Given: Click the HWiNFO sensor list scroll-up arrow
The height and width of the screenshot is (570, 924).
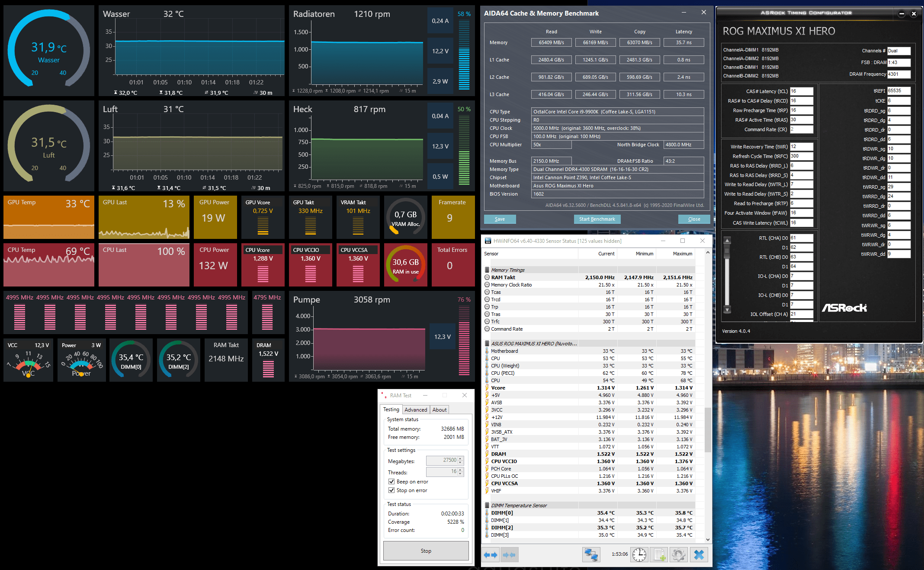Looking at the screenshot, I should (708, 252).
